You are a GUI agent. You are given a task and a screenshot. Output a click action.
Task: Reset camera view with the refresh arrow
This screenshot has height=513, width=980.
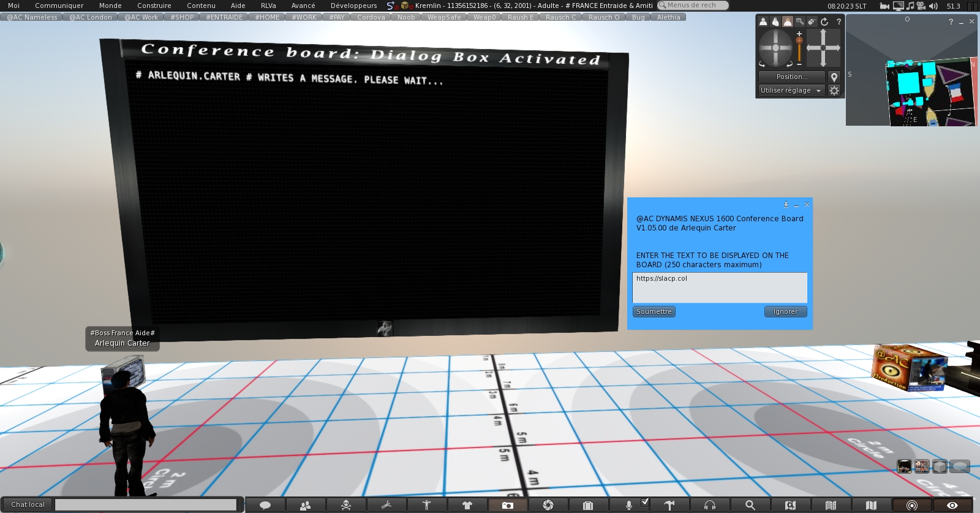pos(824,21)
